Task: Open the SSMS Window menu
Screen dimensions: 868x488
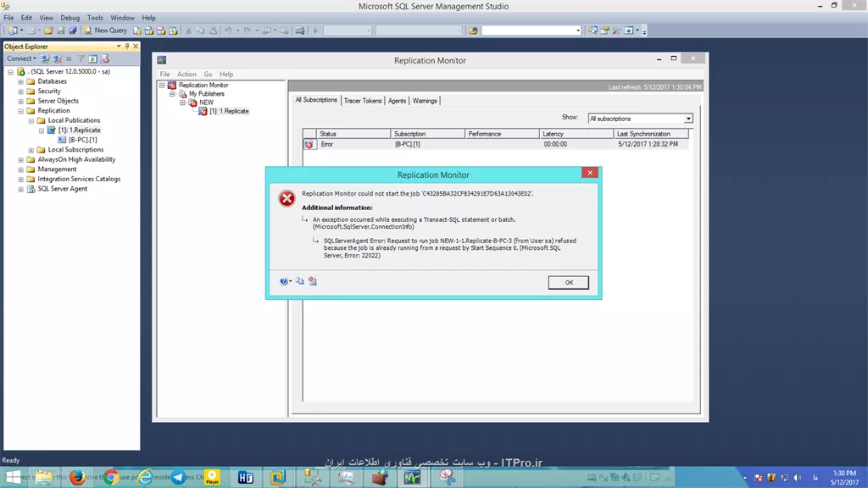Action: [x=122, y=18]
